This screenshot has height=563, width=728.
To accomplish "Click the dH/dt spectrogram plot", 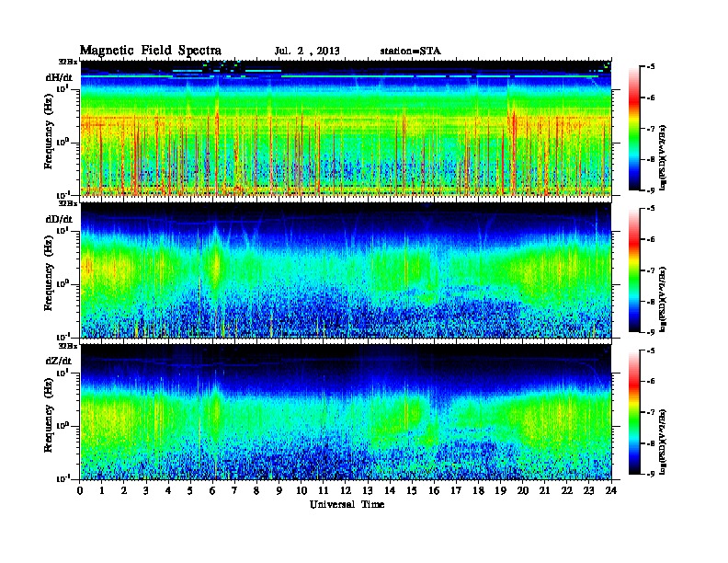I will pyautogui.click(x=346, y=128).
